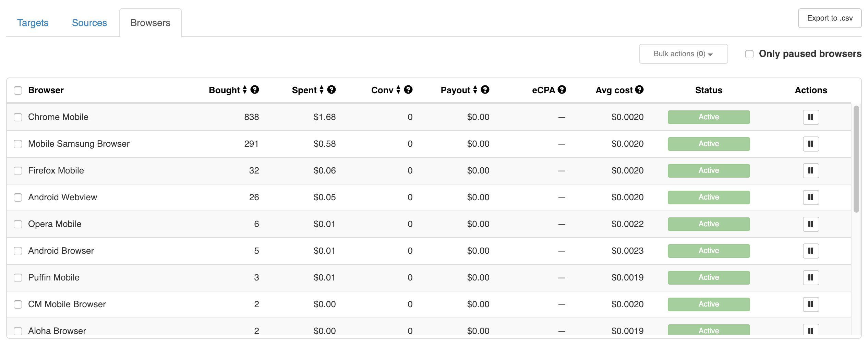Switch to the Targets tab

[33, 23]
